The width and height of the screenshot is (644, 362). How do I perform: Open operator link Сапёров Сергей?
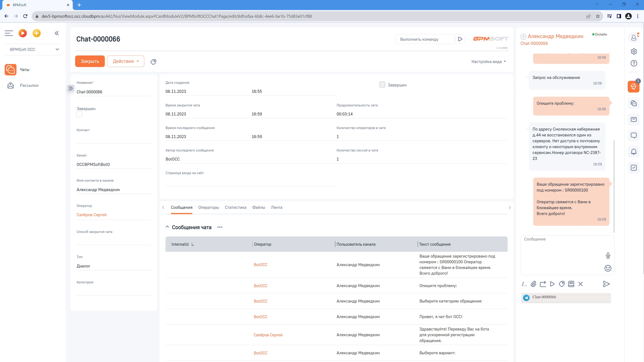(92, 215)
